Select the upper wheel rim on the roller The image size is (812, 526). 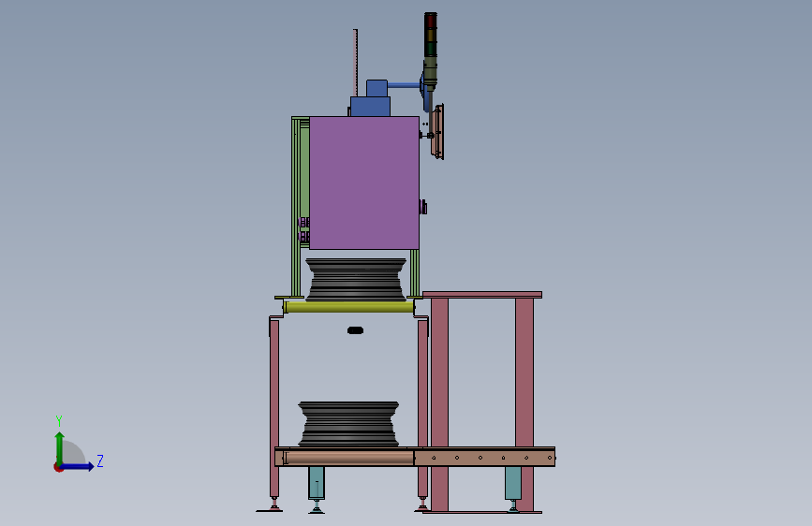[356, 280]
